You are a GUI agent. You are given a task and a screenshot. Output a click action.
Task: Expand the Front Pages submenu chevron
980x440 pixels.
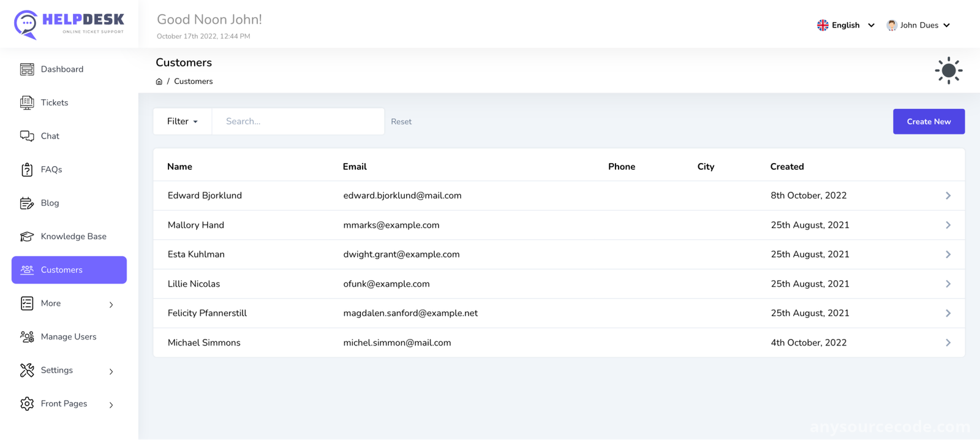[x=111, y=405]
